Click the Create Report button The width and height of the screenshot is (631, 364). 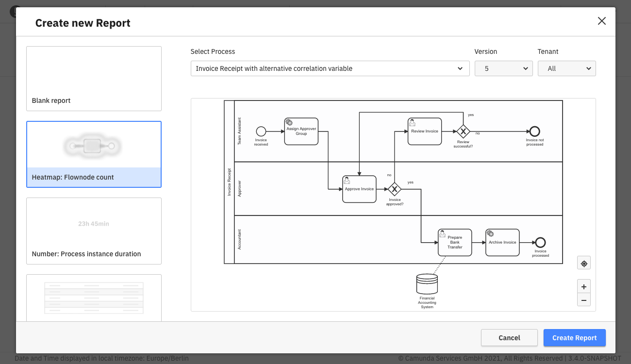(x=574, y=338)
